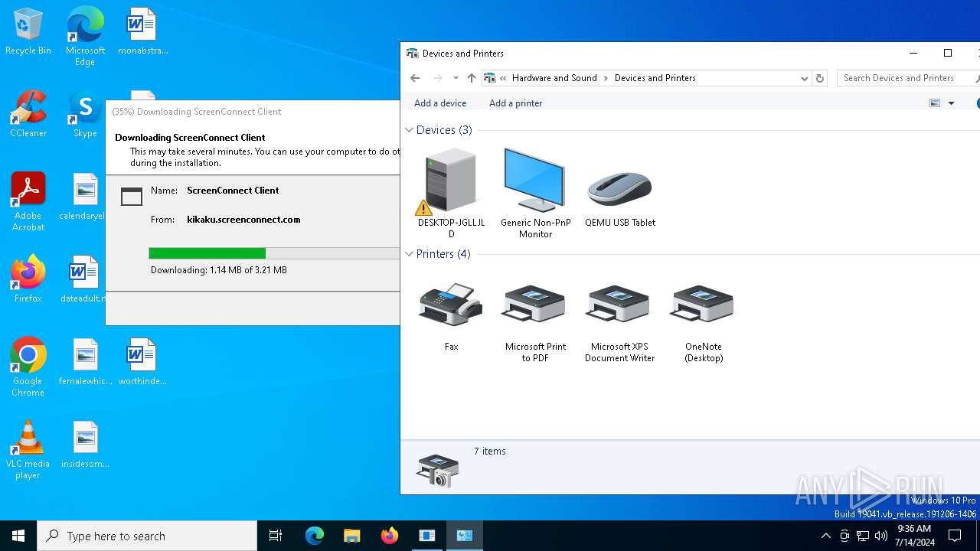This screenshot has width=980, height=551.
Task: Open the volume control in system tray
Action: coord(881,536)
